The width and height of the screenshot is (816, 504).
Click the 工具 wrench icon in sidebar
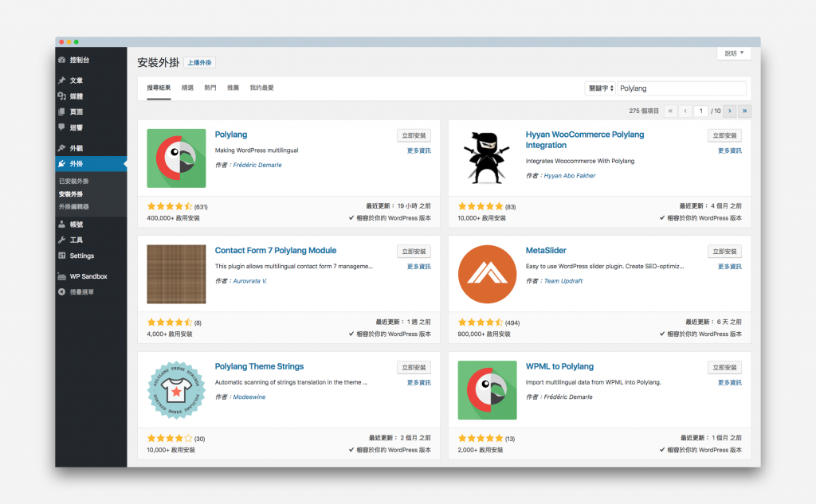coord(62,240)
